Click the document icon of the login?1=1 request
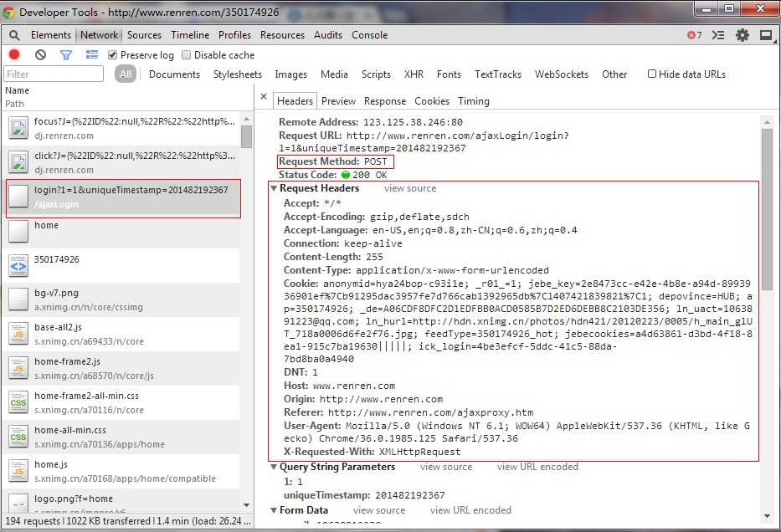This screenshot has height=532, width=781. click(18, 197)
